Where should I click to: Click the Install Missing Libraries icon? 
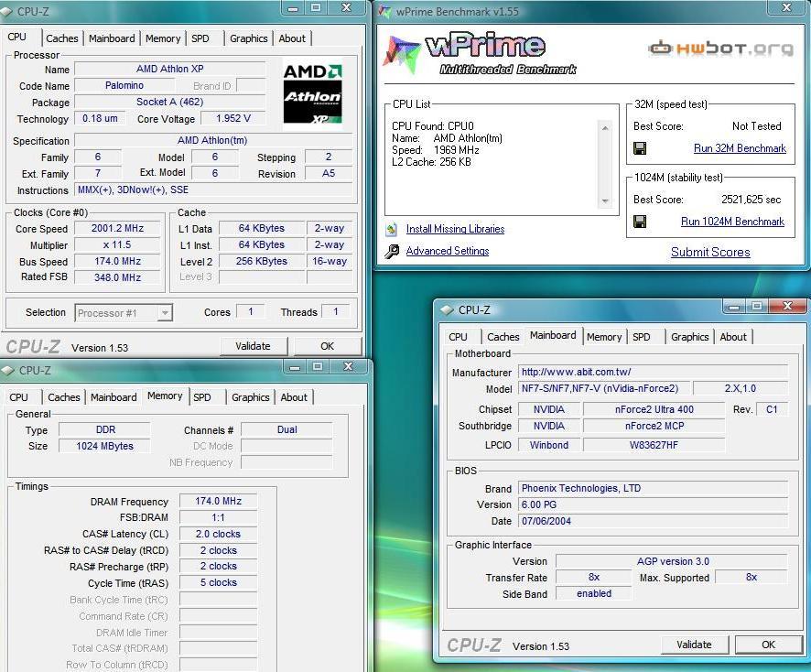tap(392, 229)
